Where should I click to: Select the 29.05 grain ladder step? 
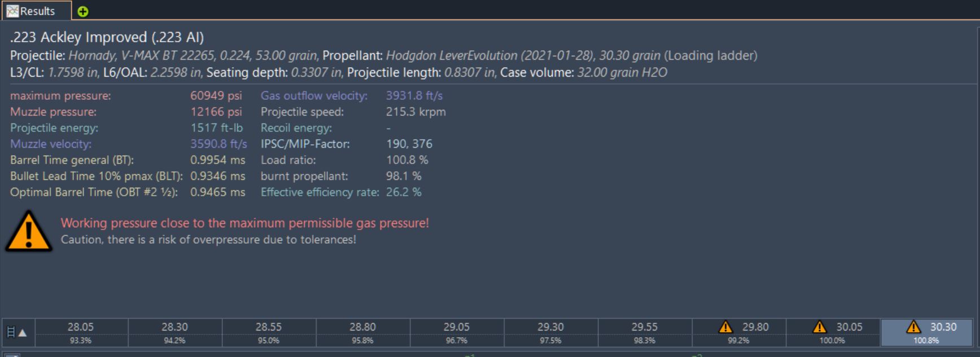[x=456, y=332]
